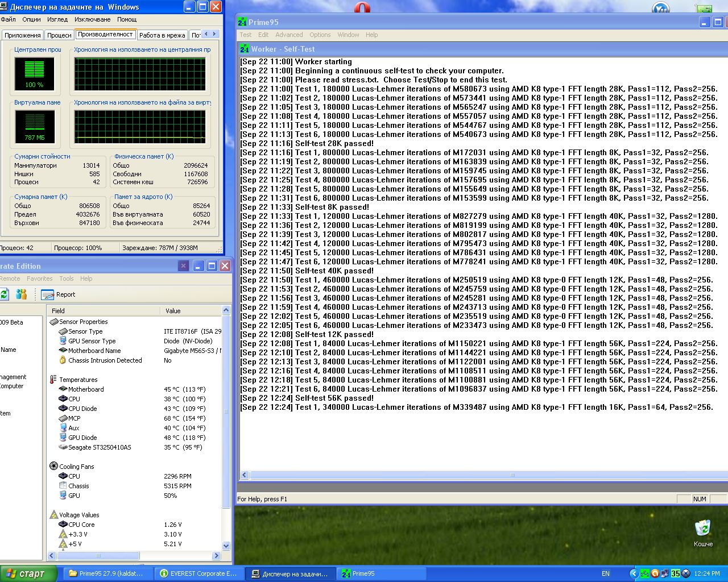
Task: Expand hidden system tray icons arrow
Action: click(634, 573)
